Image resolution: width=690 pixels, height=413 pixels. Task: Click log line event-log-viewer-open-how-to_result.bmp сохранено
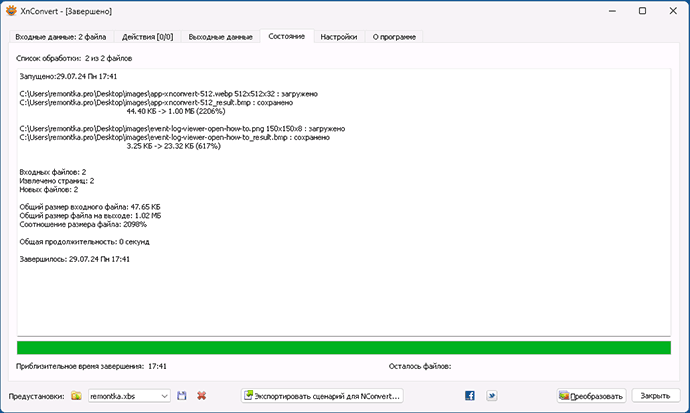pyautogui.click(x=174, y=137)
